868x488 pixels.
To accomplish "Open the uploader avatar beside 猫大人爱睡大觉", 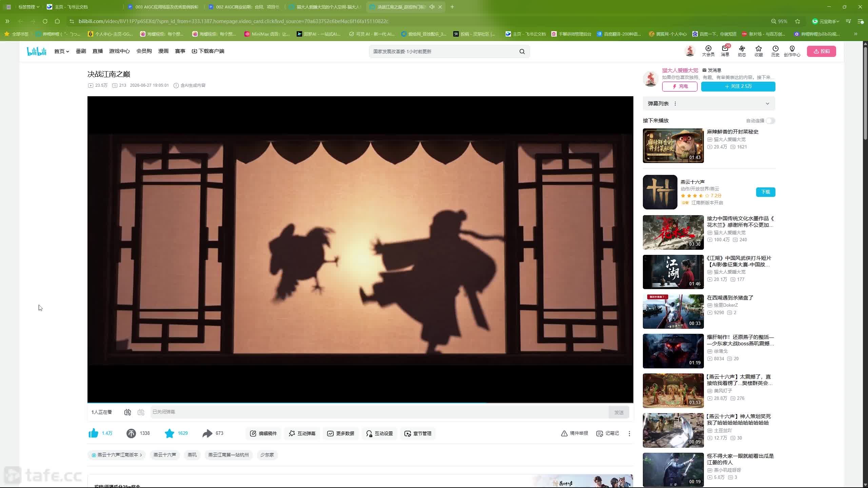I will click(651, 79).
